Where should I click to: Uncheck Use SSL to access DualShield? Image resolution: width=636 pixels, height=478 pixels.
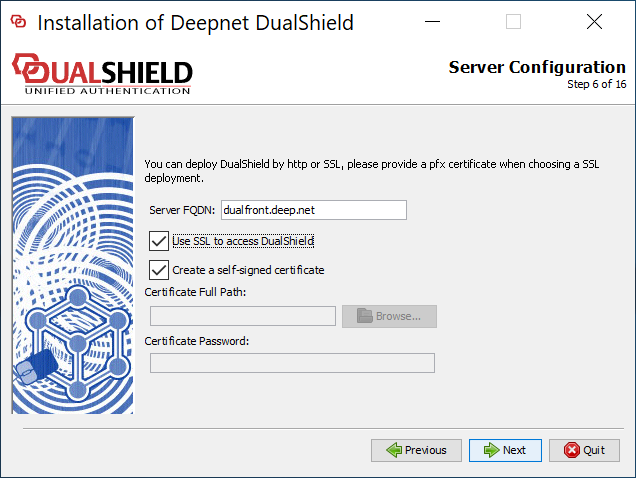158,241
